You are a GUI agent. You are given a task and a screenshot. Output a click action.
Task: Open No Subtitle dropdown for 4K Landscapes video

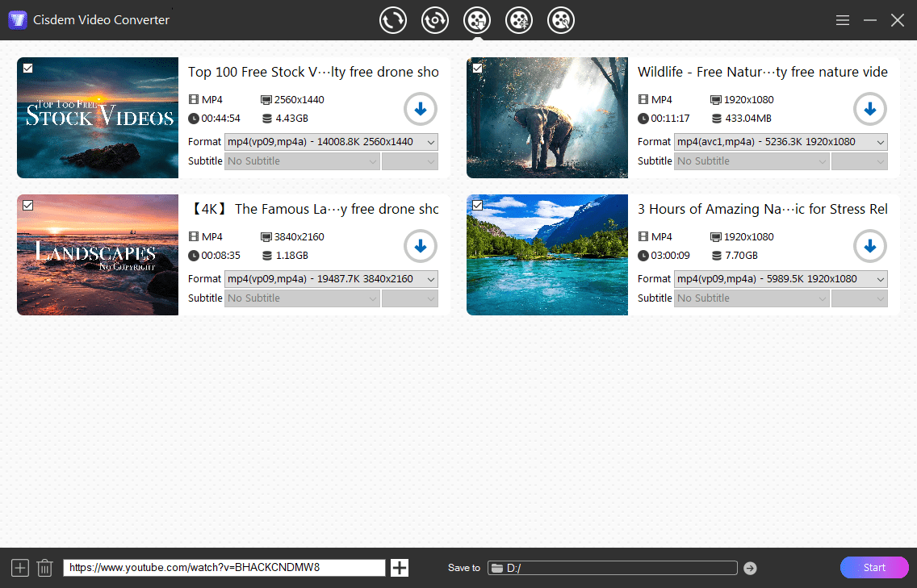pyautogui.click(x=303, y=298)
